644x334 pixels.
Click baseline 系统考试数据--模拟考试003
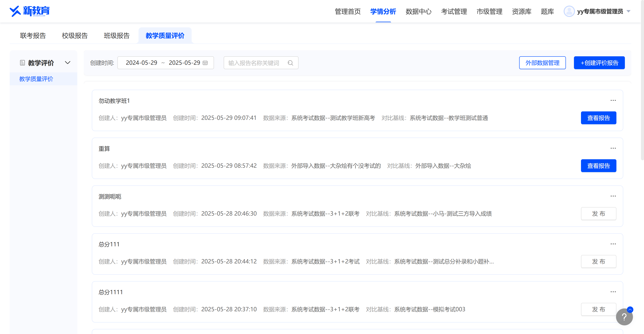coord(429,309)
